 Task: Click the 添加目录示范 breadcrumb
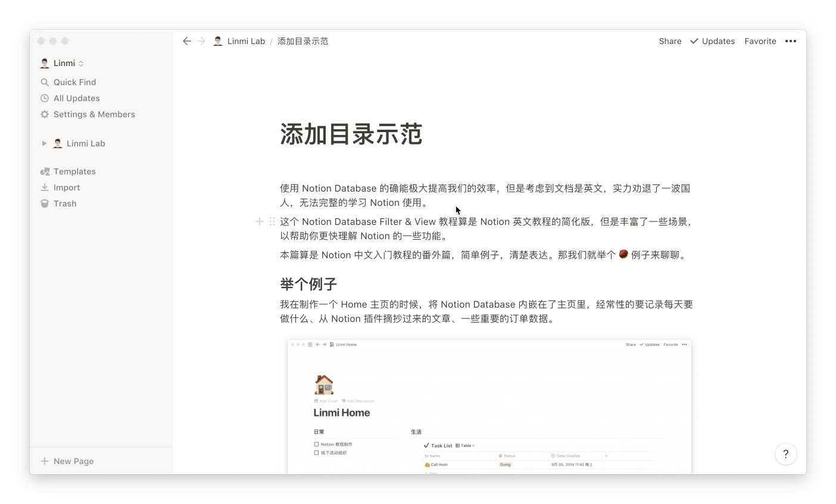(x=302, y=41)
